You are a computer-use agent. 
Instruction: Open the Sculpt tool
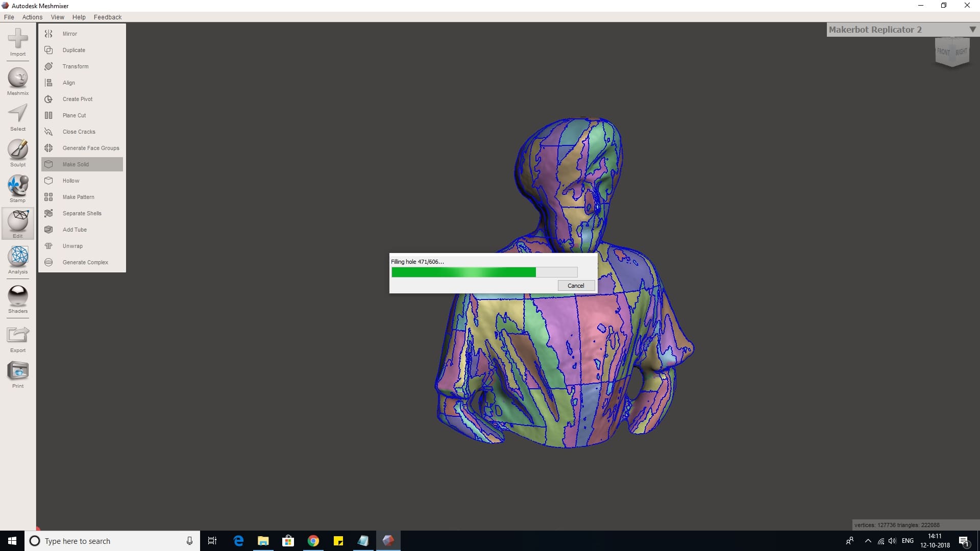coord(18,153)
